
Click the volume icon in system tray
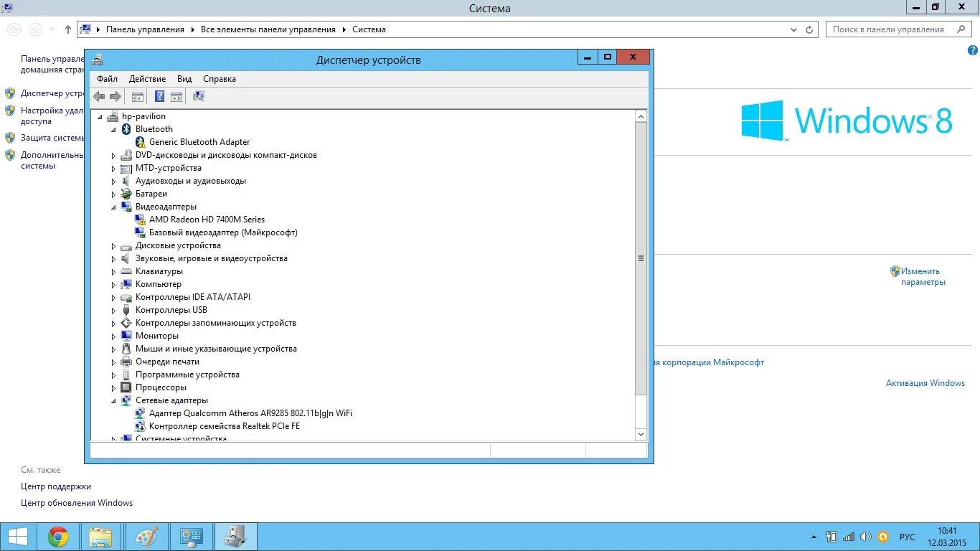tap(865, 537)
